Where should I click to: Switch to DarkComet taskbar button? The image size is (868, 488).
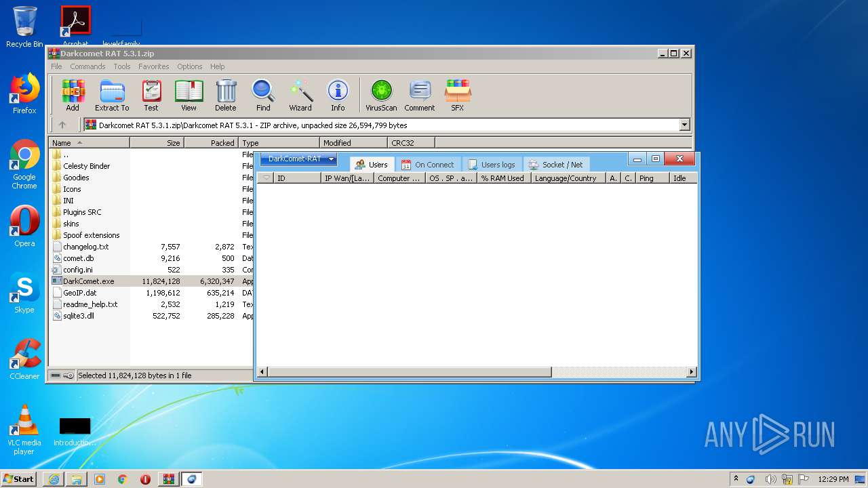click(191, 479)
